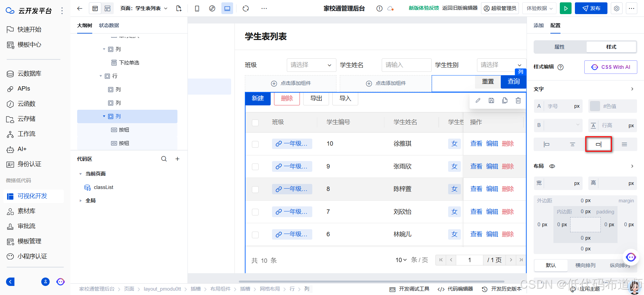Screen dimensions: 644x295
Task: Open the 班级 select dropdown
Action: [x=311, y=65]
